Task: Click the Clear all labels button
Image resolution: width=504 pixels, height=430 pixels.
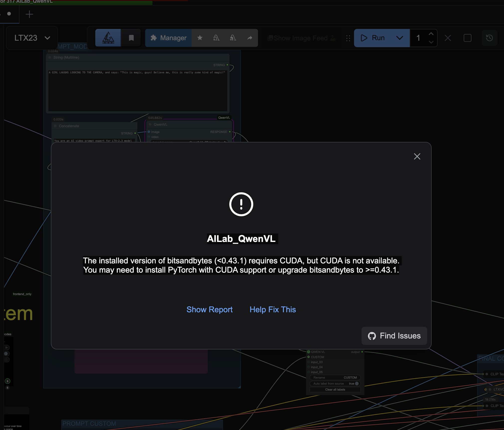Action: (335, 390)
